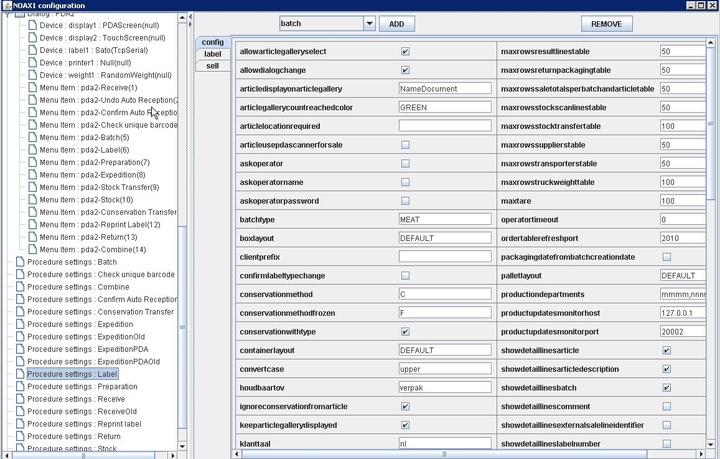Click the Java icon in the title bar
The width and height of the screenshot is (720, 459).
coord(7,6)
